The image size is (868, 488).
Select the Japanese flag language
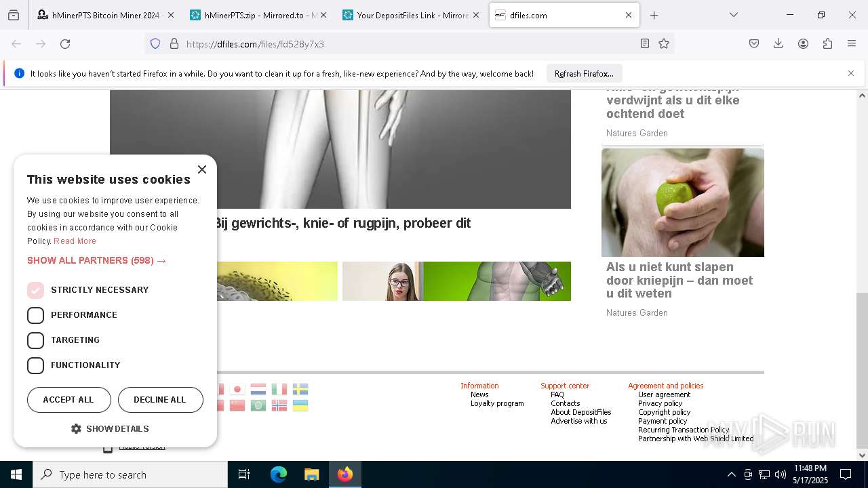237,389
